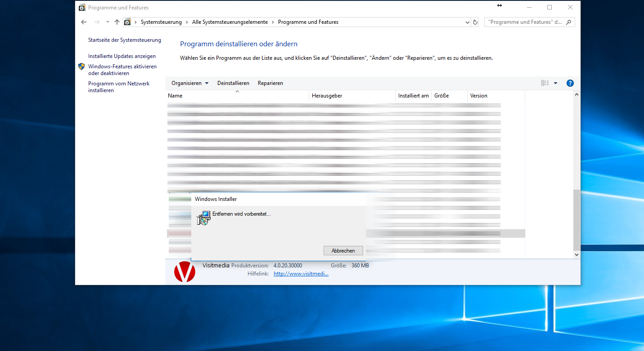Sort list by Herausgeber column

coord(327,96)
